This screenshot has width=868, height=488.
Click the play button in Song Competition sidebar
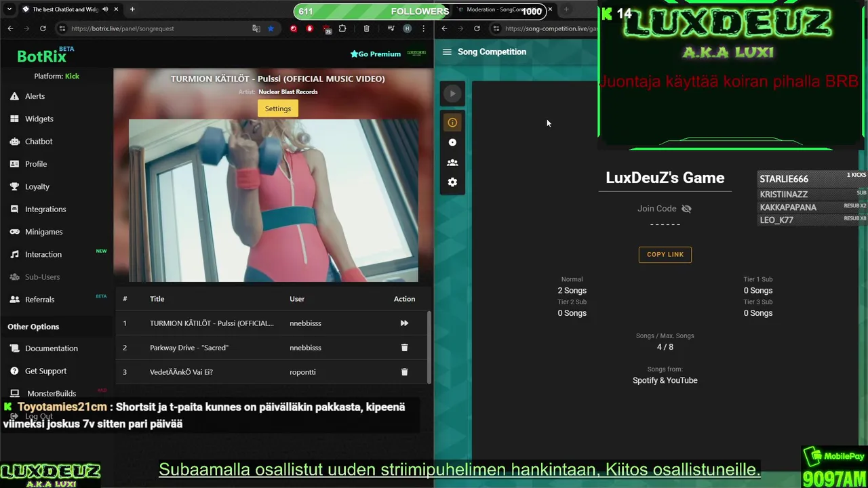[x=452, y=94]
